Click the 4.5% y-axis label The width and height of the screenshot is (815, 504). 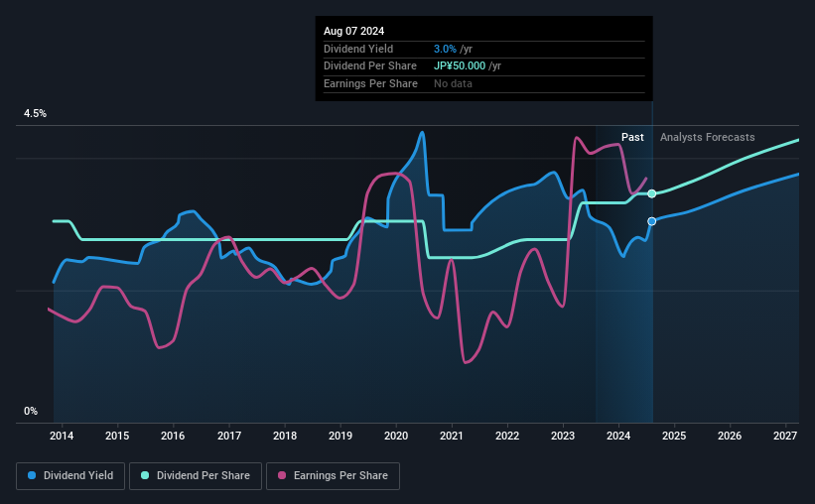[x=35, y=113]
